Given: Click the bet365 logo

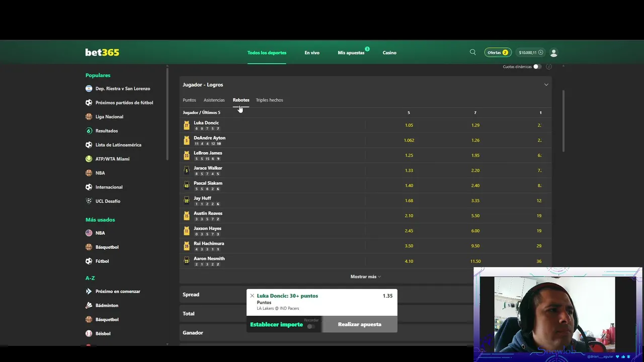Looking at the screenshot, I should tap(102, 52).
